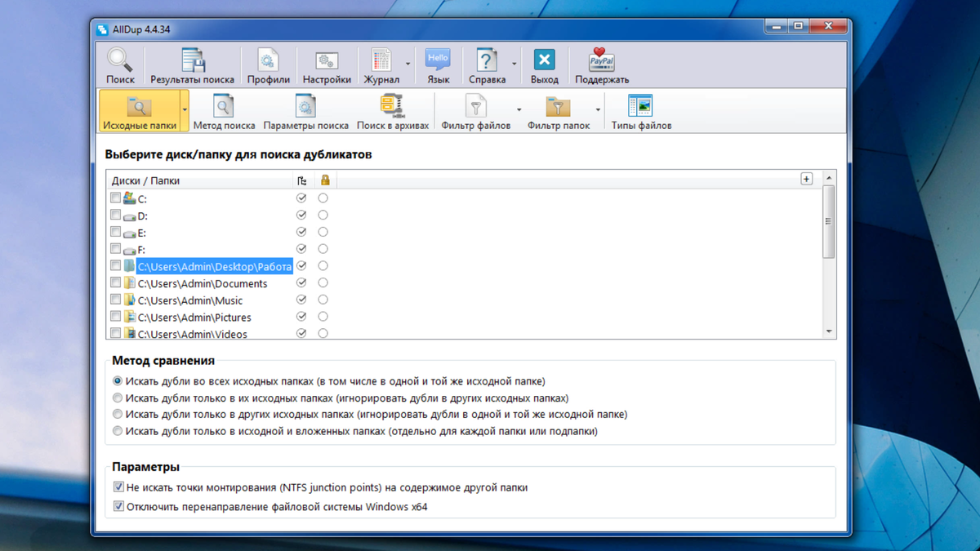Open the Профили toolbar icon
Image resolution: width=980 pixels, height=551 pixels.
(268, 60)
